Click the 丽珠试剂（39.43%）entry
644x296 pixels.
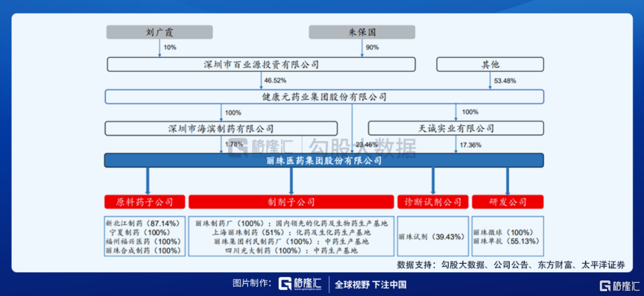pos(432,237)
